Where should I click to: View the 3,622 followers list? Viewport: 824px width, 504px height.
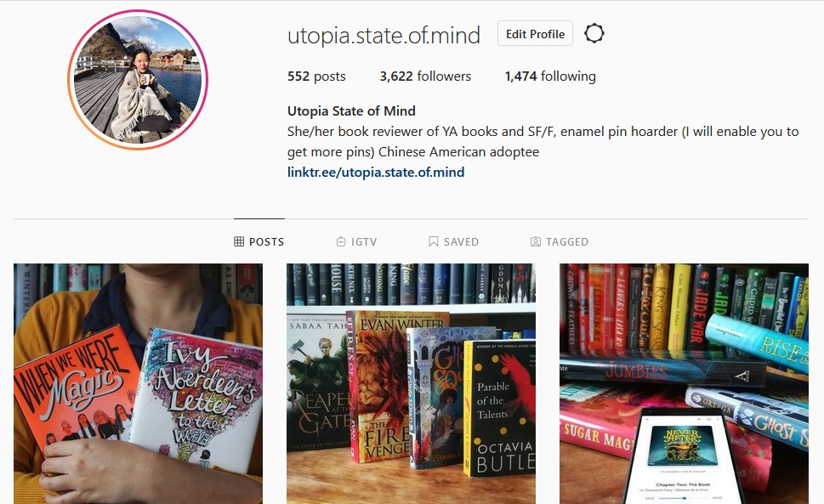pos(425,76)
